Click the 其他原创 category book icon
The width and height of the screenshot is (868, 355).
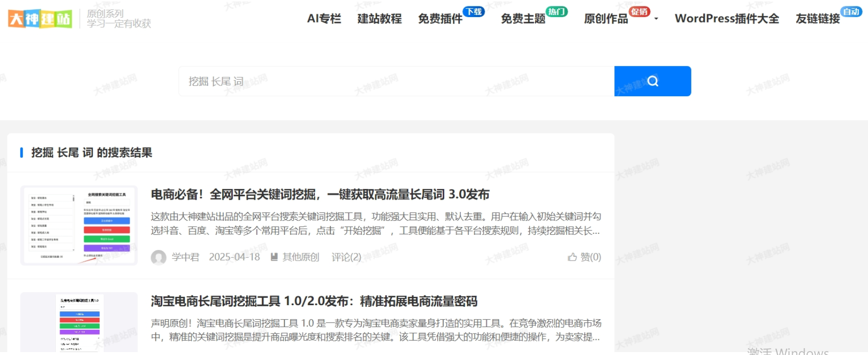(274, 257)
